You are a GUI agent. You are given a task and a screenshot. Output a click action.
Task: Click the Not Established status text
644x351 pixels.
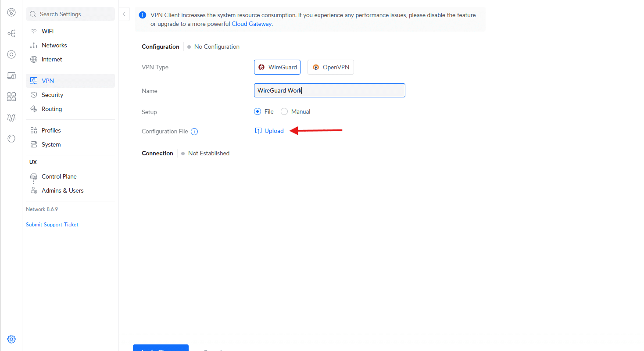(x=209, y=153)
